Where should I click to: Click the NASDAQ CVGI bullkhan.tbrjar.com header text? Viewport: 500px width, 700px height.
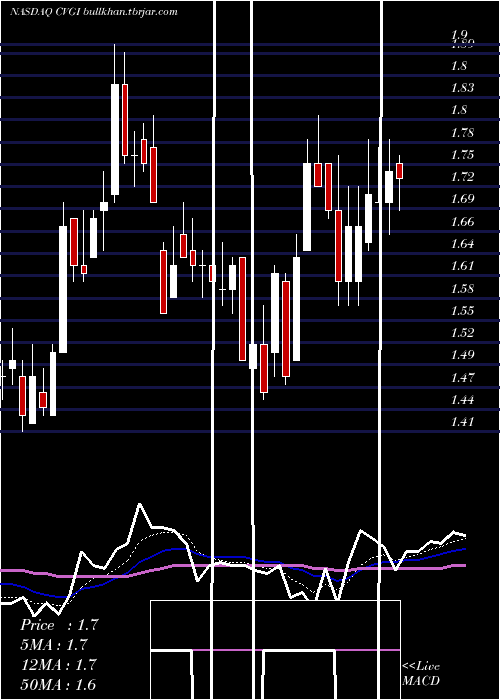[x=93, y=12]
